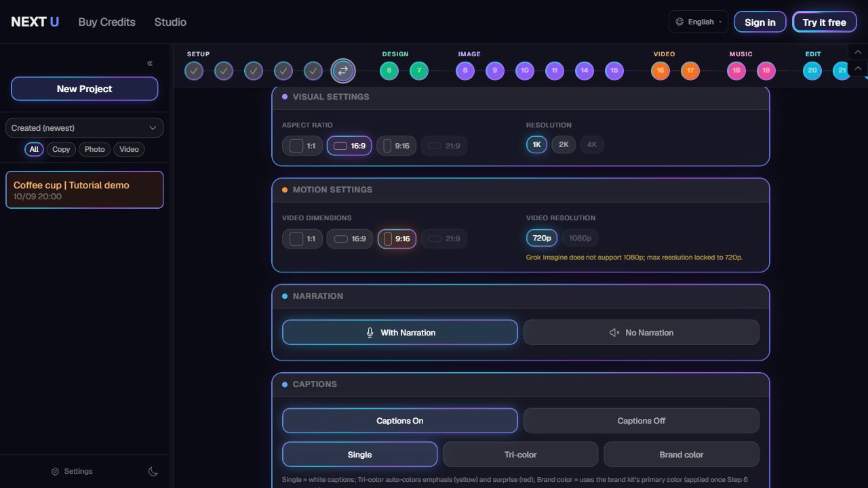This screenshot has width=868, height=488.
Task: Pick Brand color caption style
Action: (682, 455)
